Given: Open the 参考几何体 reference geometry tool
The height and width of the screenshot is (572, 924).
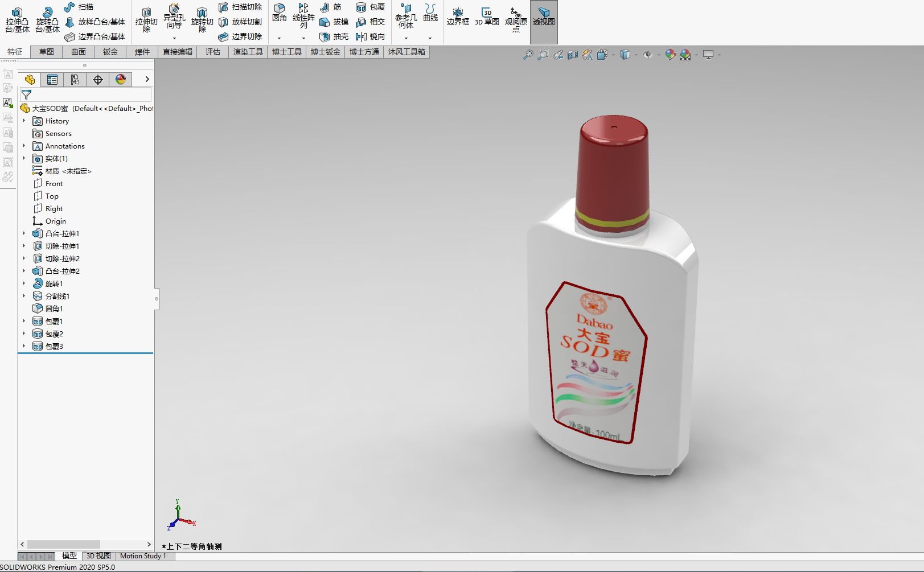Looking at the screenshot, I should point(406,16).
